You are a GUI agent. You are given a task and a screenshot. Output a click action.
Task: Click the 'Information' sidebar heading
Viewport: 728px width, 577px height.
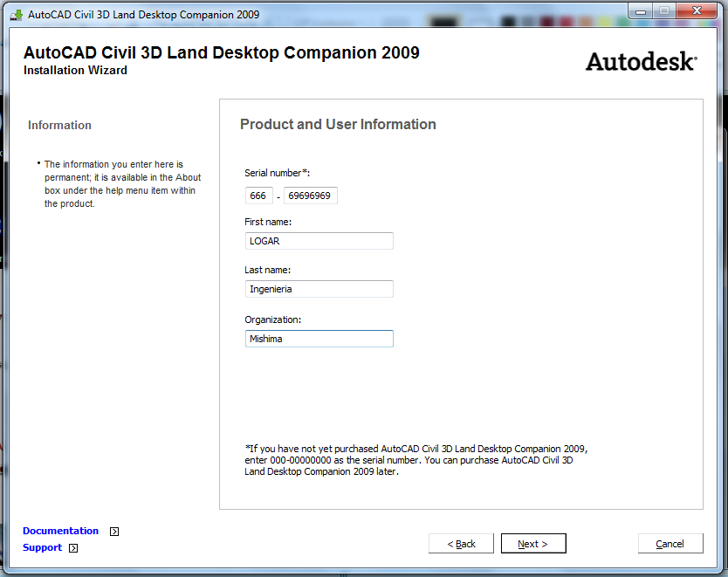(x=59, y=126)
